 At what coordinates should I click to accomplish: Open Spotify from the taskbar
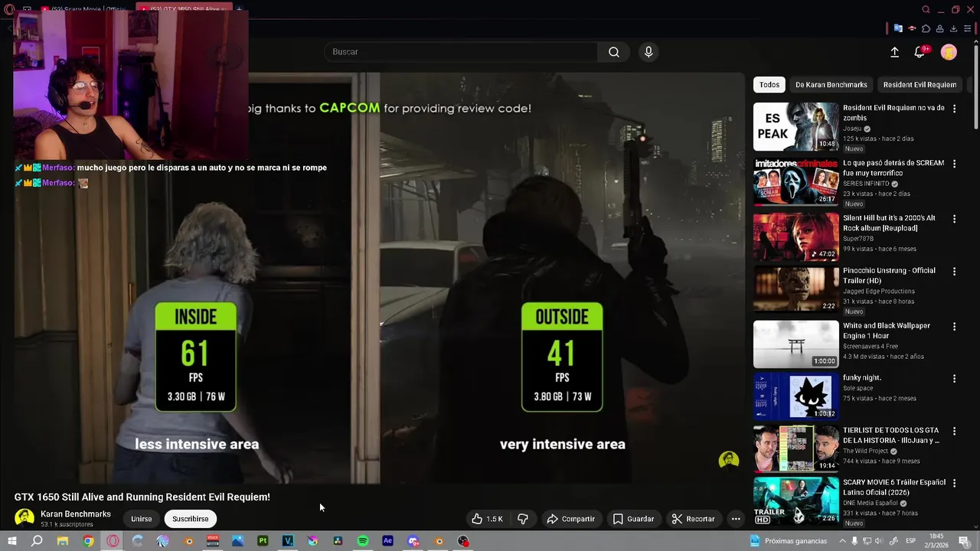pos(363,541)
